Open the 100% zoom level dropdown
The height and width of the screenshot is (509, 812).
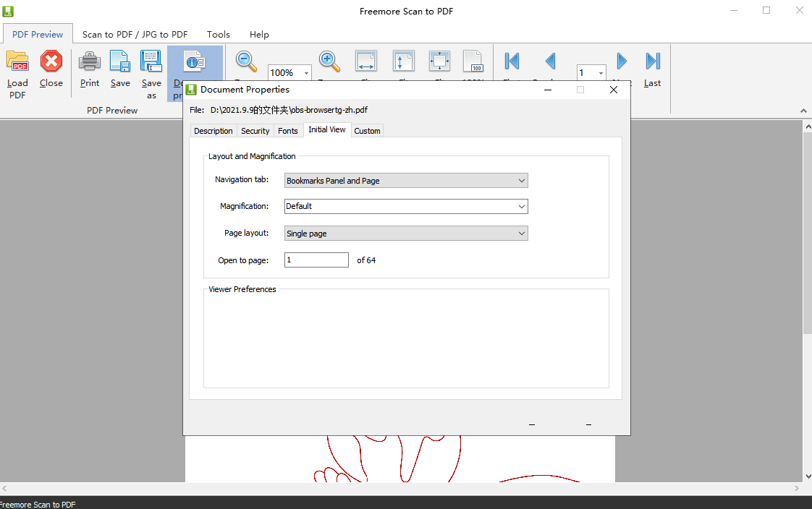[x=306, y=73]
